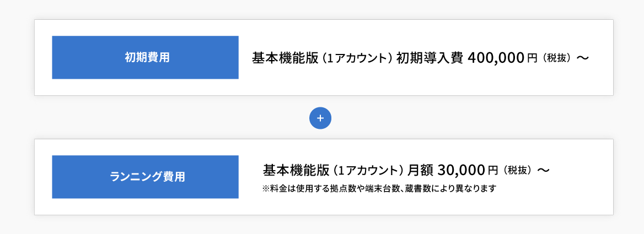644x234 pixels.
Task: Click the 初期費用 blue label
Action: (145, 57)
